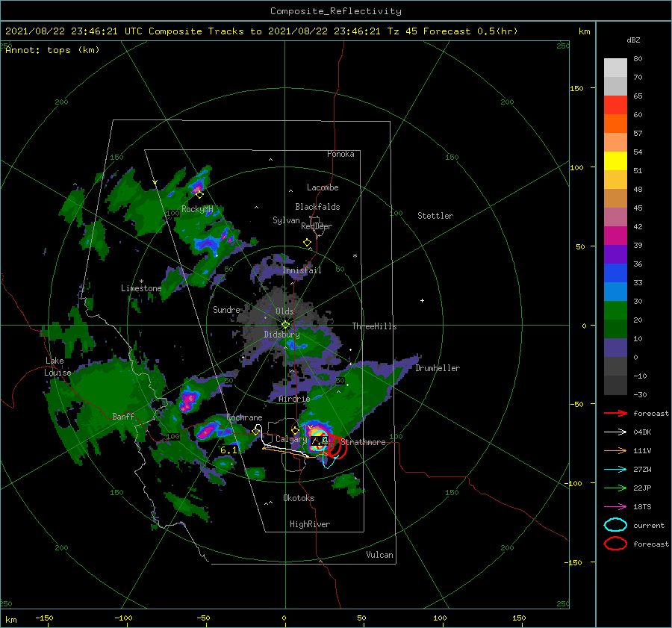Click the 7.0 storm top label near Strathmore
This screenshot has height=628, width=672.
320,441
